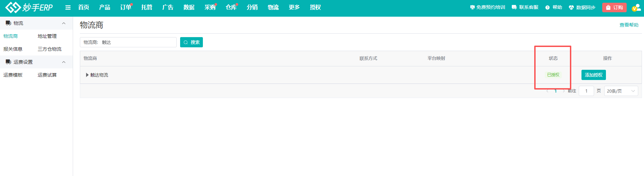This screenshot has width=644, height=176.
Task: Click the truck icon beside 物流 section
Action: tap(8, 23)
